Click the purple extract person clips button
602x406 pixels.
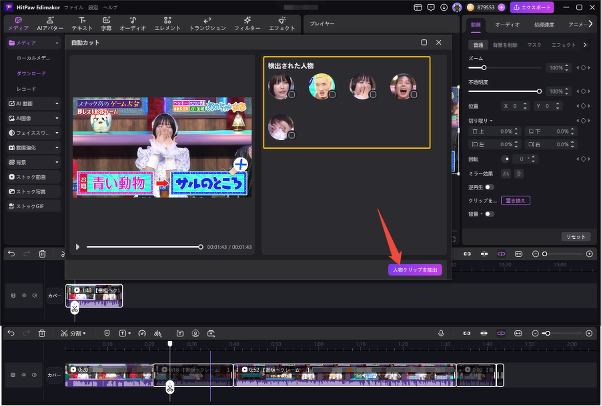click(x=415, y=270)
